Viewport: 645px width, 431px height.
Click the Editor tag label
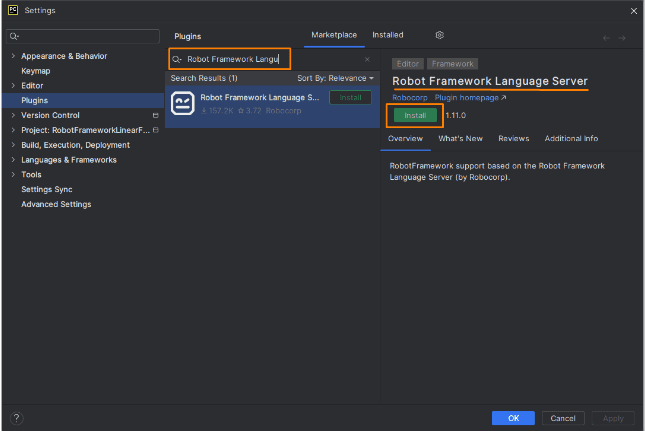click(x=408, y=64)
